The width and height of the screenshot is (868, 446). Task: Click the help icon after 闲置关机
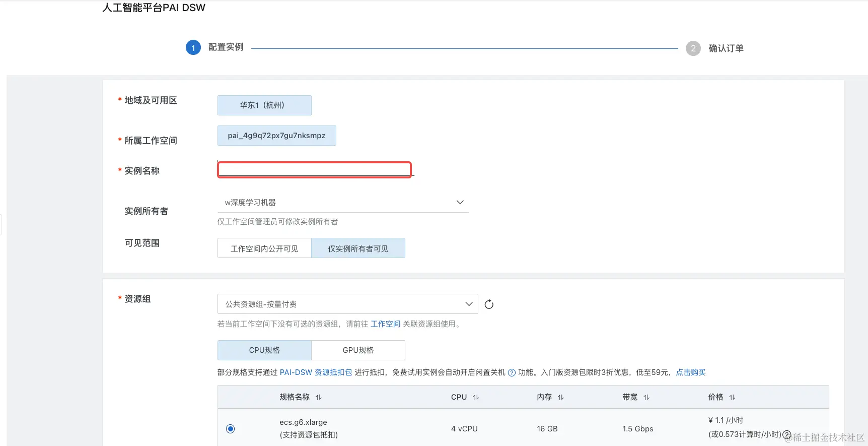pyautogui.click(x=512, y=372)
